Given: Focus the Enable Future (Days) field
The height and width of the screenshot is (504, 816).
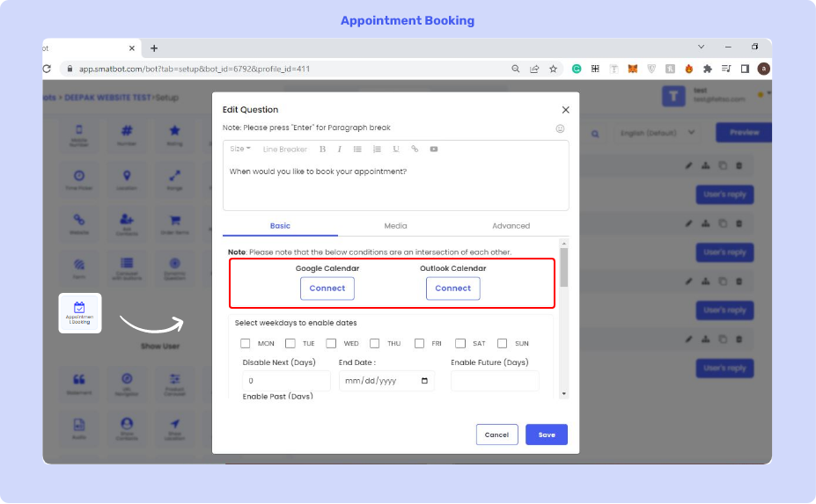Looking at the screenshot, I should [x=495, y=381].
